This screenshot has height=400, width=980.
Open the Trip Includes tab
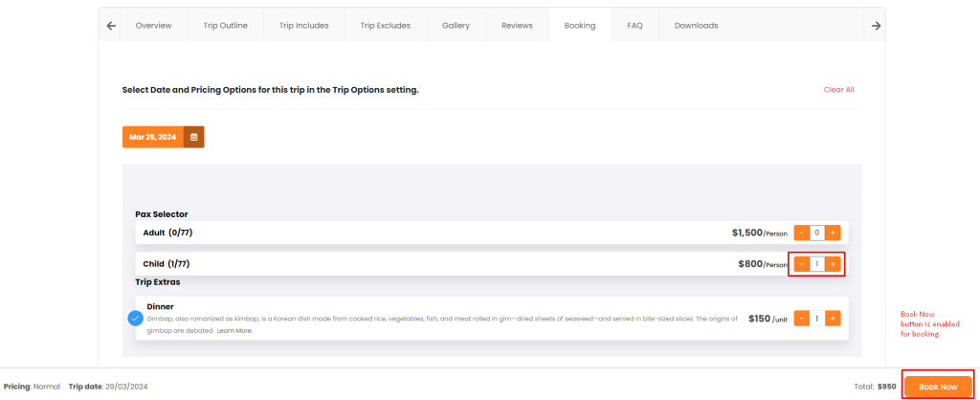tap(303, 26)
